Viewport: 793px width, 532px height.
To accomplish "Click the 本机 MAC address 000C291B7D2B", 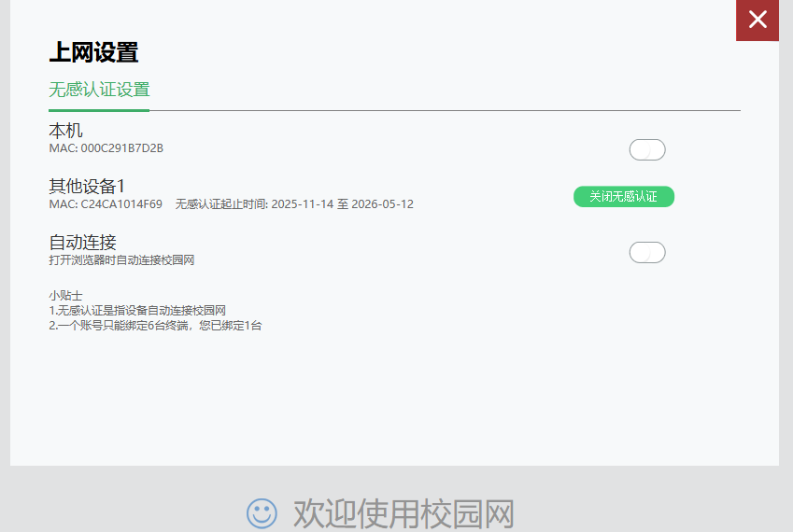I will pyautogui.click(x=121, y=148).
